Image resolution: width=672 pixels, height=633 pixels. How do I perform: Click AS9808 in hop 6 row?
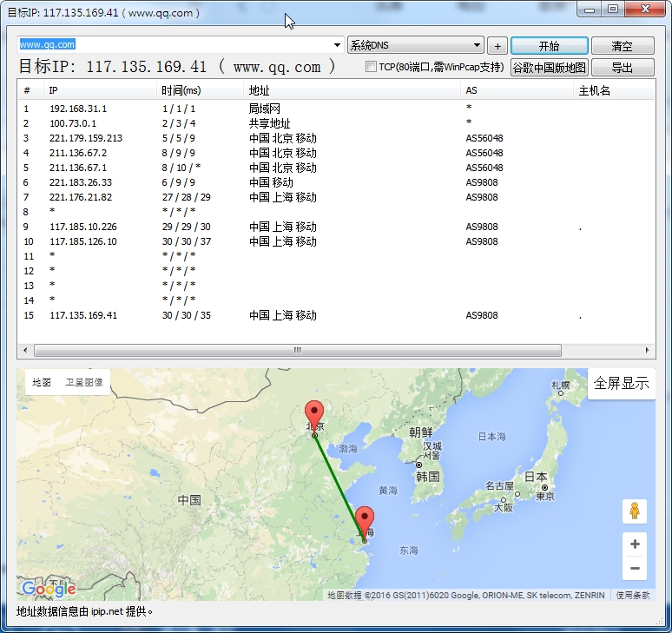coord(482,182)
